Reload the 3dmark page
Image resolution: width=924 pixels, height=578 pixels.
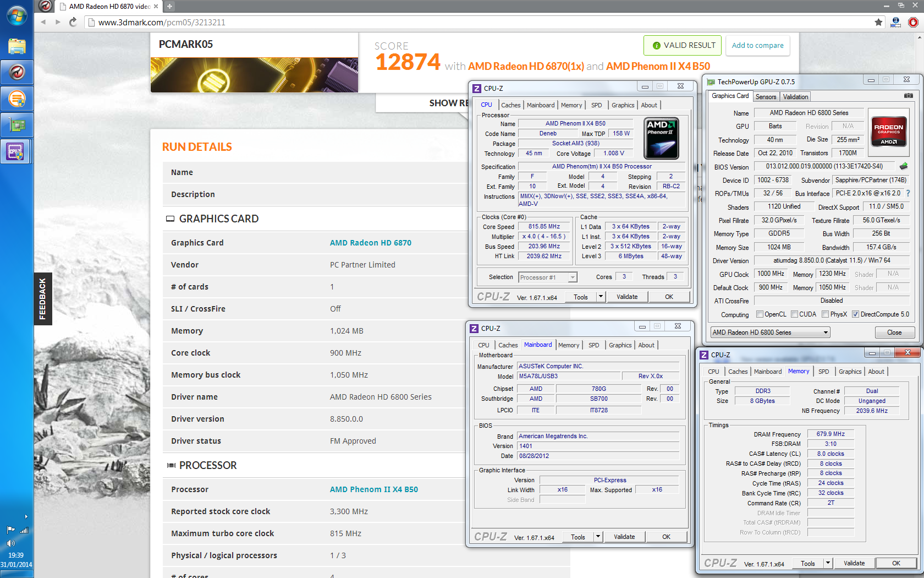[x=73, y=22]
